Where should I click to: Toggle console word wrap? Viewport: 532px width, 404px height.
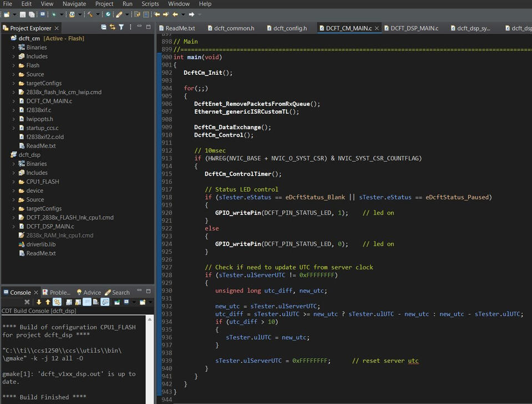[x=87, y=302]
